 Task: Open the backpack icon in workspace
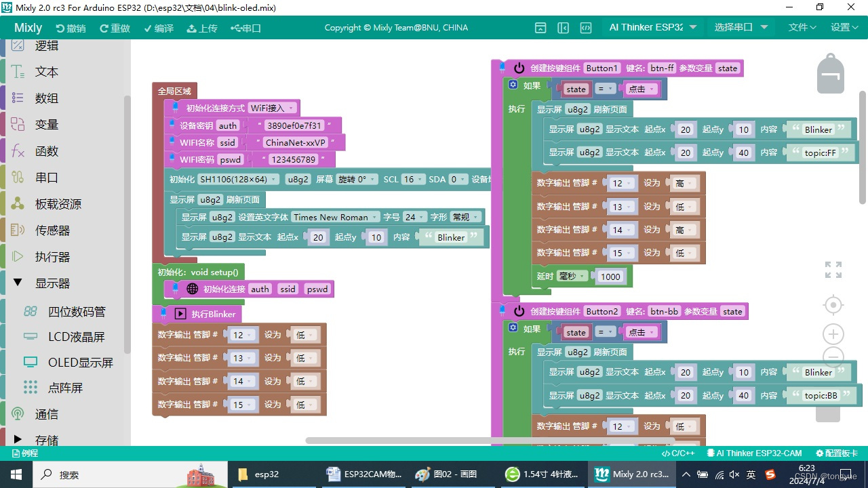(x=830, y=73)
